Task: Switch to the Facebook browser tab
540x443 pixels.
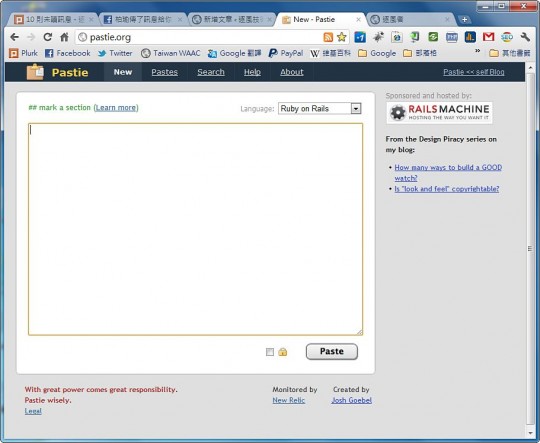Action: point(142,20)
